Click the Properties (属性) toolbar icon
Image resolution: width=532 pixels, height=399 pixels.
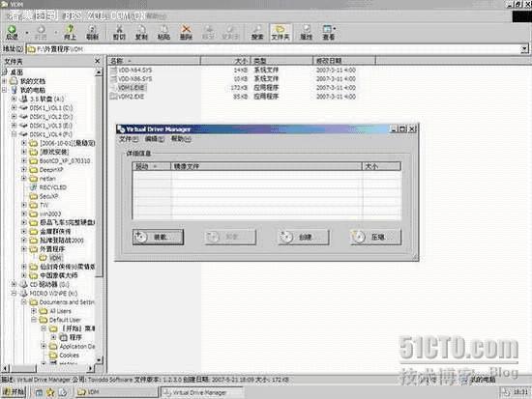pos(306,32)
